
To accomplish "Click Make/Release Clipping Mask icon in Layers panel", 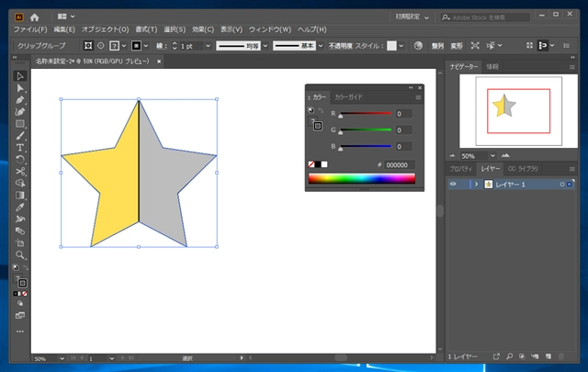I will (522, 356).
